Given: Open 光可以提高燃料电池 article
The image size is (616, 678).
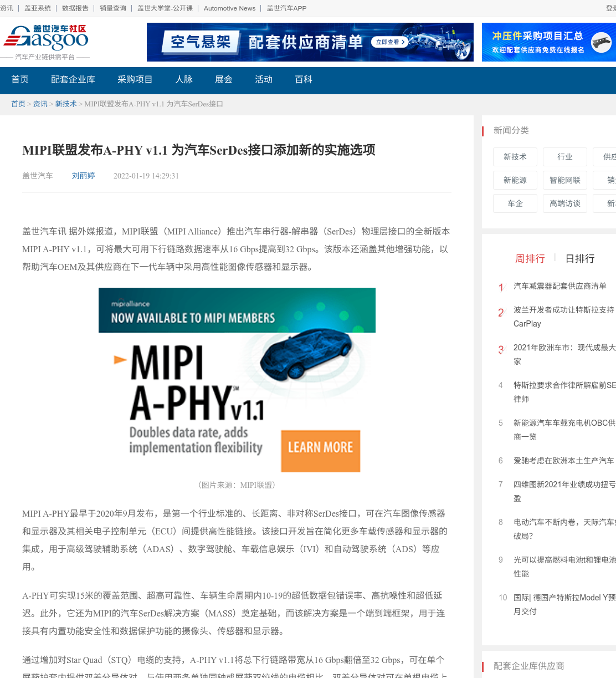Looking at the screenshot, I should click(564, 567).
